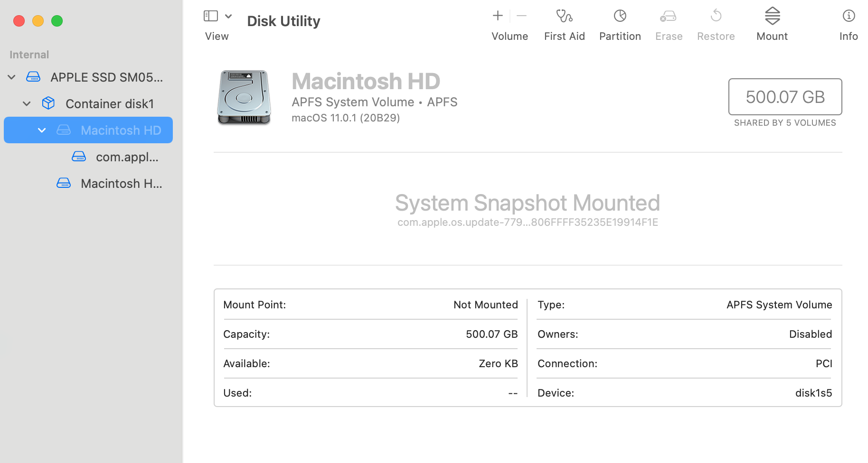Toggle the sidebar visibility icon
Viewport: 868px width, 463px height.
(210, 15)
